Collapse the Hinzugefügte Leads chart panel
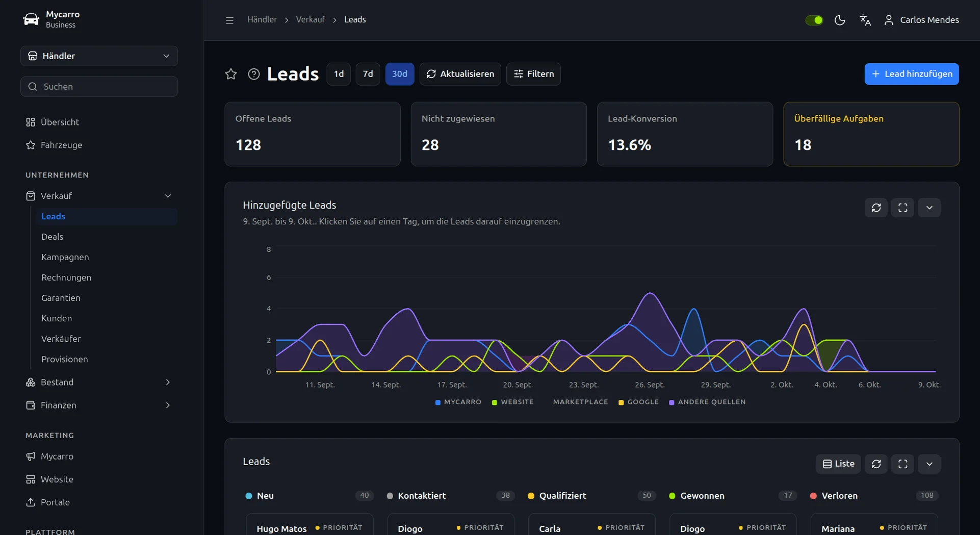980x535 pixels. pos(929,208)
